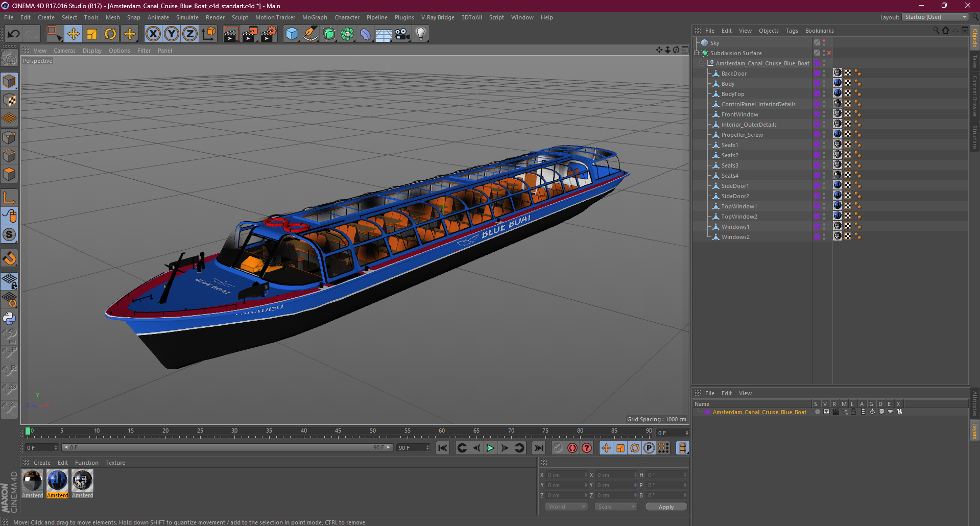The width and height of the screenshot is (980, 526).
Task: Open the MoGraph menu
Action: point(315,17)
